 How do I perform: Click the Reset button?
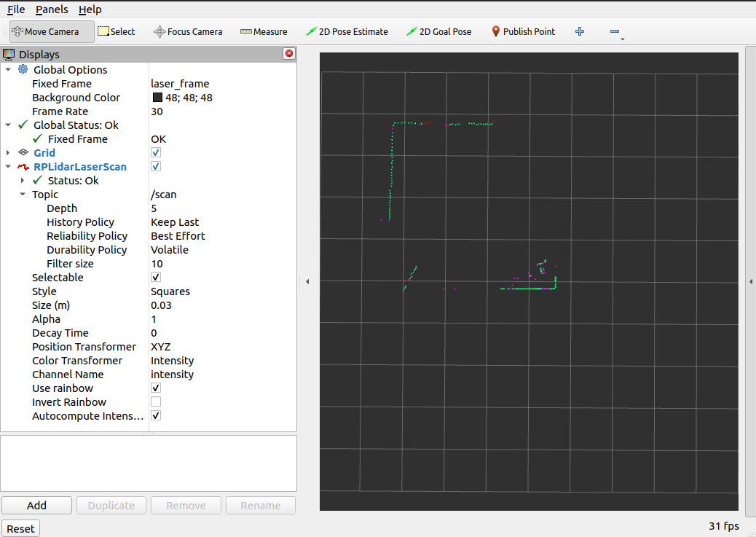tap(20, 528)
